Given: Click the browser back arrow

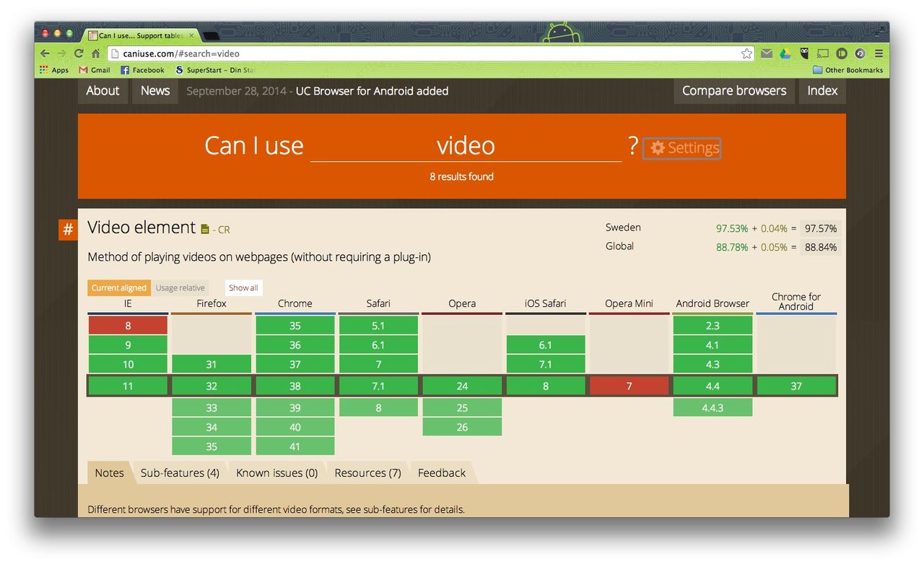Looking at the screenshot, I should pos(45,53).
